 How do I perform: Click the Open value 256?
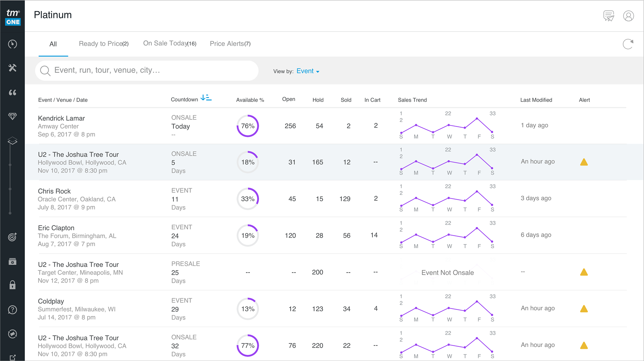coord(290,126)
